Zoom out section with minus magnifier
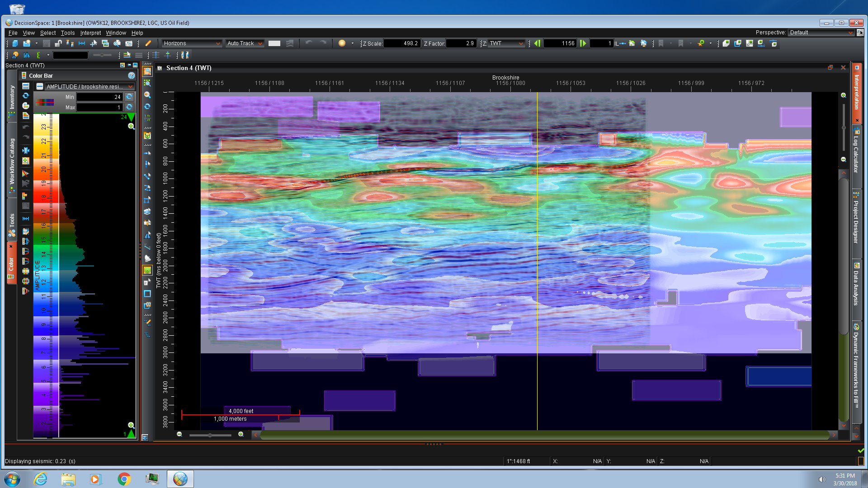The width and height of the screenshot is (868, 488). tap(179, 434)
